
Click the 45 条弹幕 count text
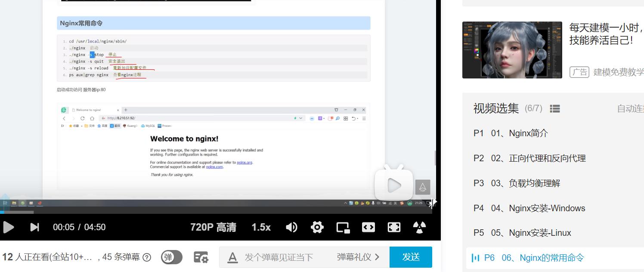pyautogui.click(x=121, y=257)
